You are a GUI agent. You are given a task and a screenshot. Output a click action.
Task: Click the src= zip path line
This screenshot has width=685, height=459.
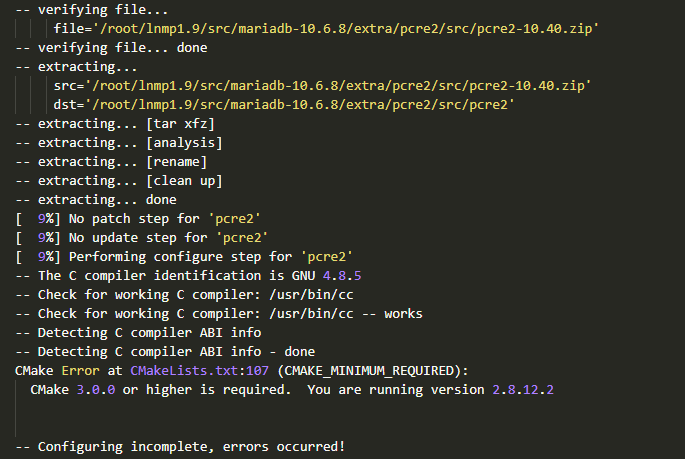pyautogui.click(x=322, y=87)
